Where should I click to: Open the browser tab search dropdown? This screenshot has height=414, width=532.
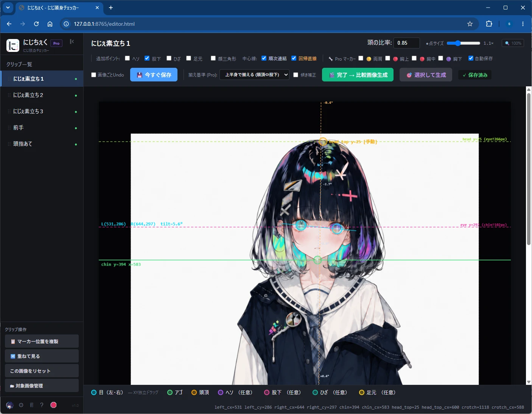(x=8, y=8)
